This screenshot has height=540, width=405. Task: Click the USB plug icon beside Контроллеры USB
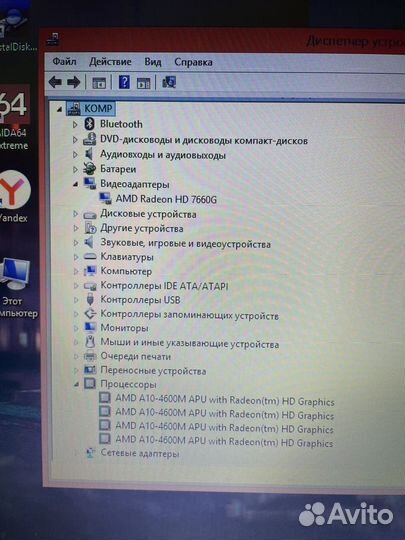tap(90, 299)
